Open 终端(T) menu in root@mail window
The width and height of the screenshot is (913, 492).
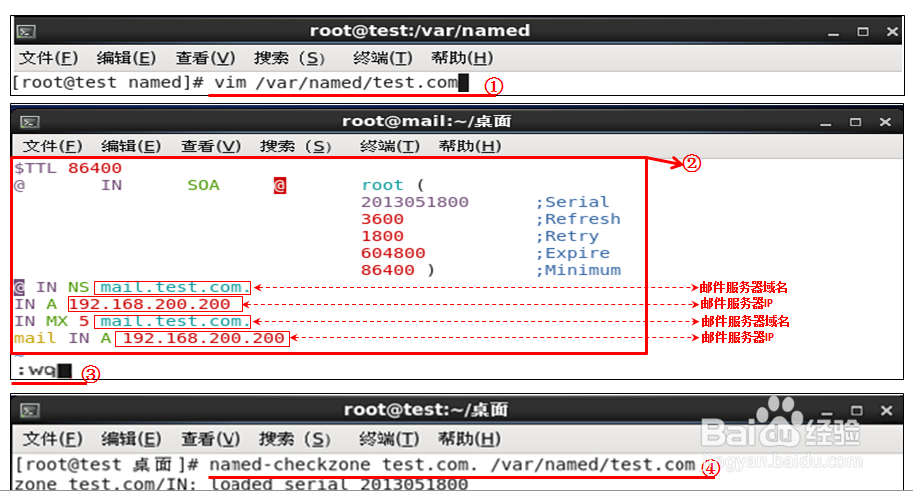(x=390, y=146)
